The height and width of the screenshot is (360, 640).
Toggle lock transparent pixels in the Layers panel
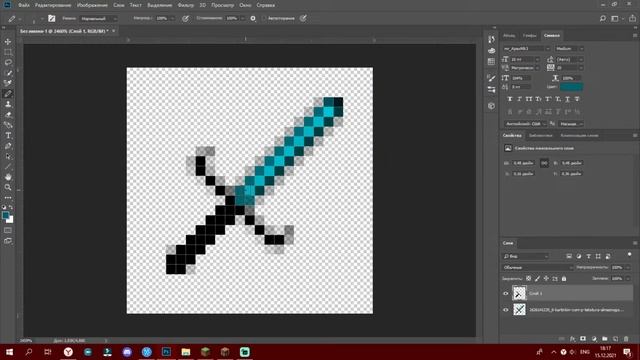coord(529,278)
